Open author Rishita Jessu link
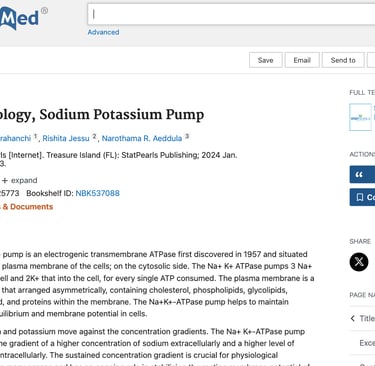The height and width of the screenshot is (366, 375). (x=66, y=138)
